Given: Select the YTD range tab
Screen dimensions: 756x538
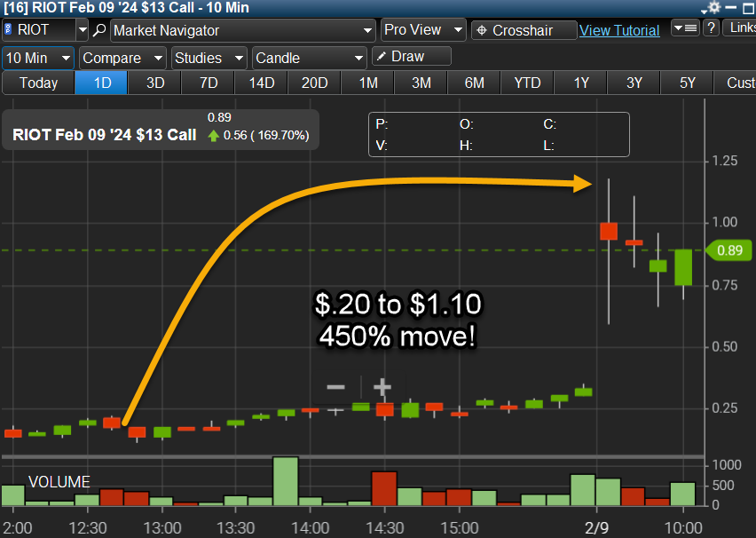Looking at the screenshot, I should click(x=527, y=83).
